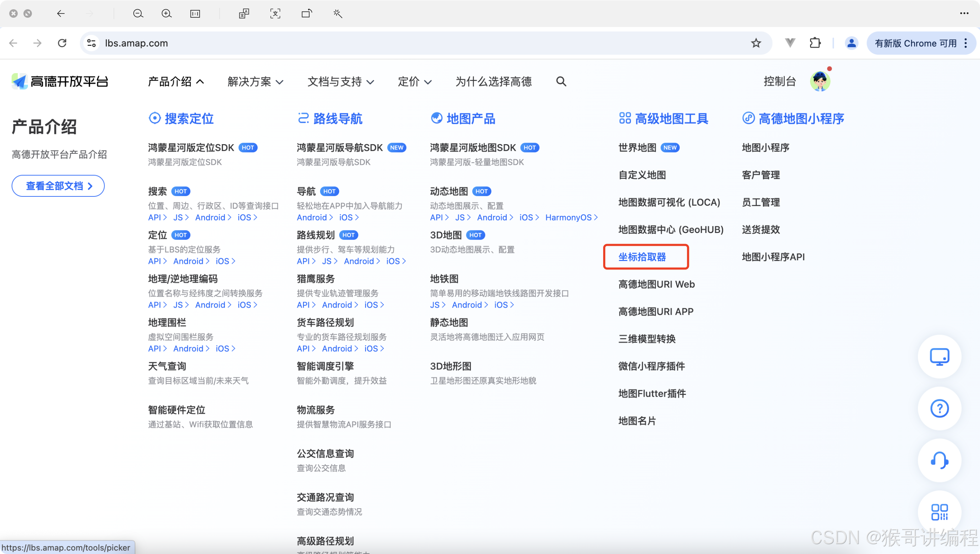Viewport: 980px width, 554px height.
Task: Click the monitor icon floating button
Action: click(939, 357)
